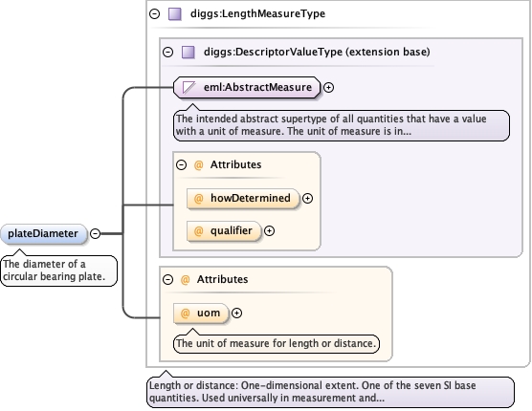
Task: Select the uom attribute node
Action: point(201,314)
